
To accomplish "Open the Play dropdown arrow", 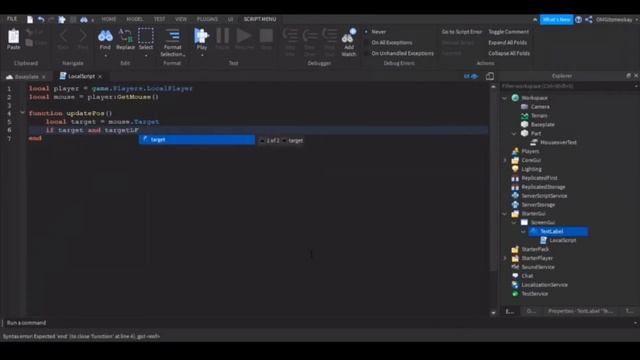I will (202, 55).
